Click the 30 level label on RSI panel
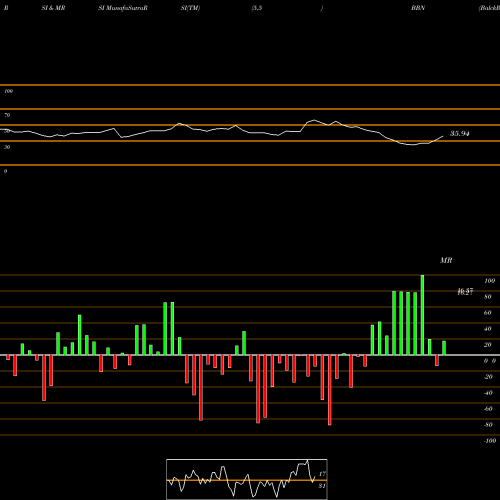The image size is (500, 500). coord(7,147)
